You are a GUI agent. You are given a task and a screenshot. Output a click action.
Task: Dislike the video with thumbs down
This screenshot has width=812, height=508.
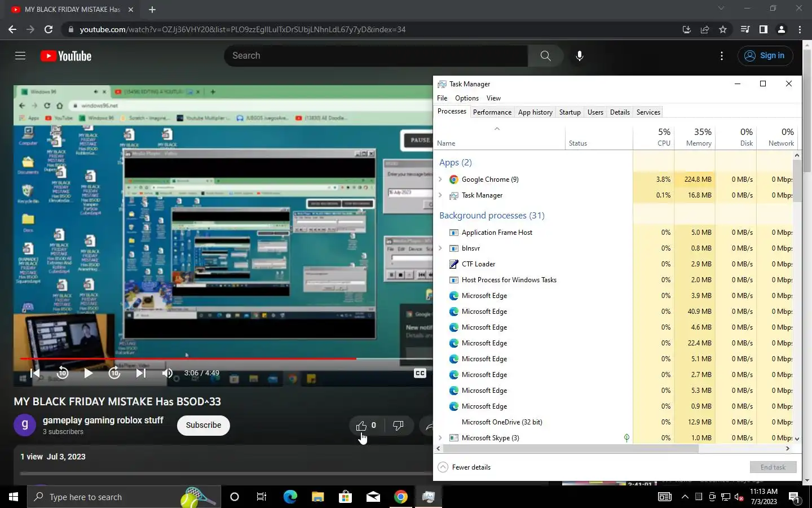point(398,426)
